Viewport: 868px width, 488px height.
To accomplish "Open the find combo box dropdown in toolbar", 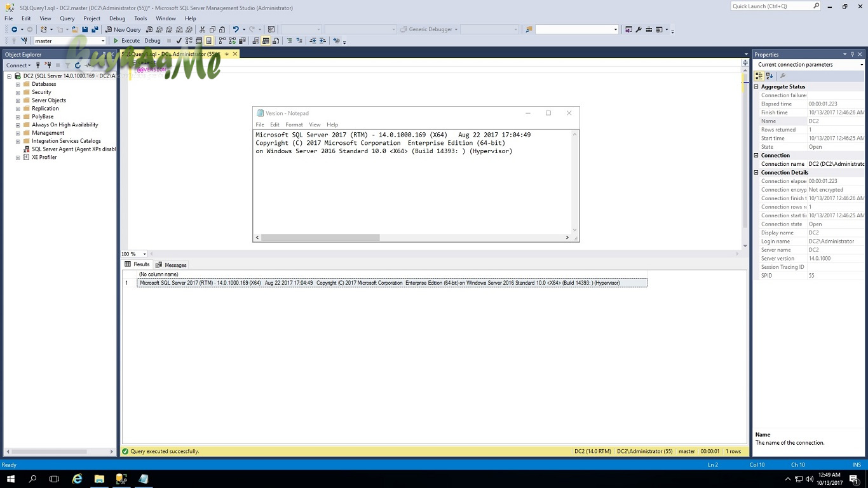I will (616, 29).
